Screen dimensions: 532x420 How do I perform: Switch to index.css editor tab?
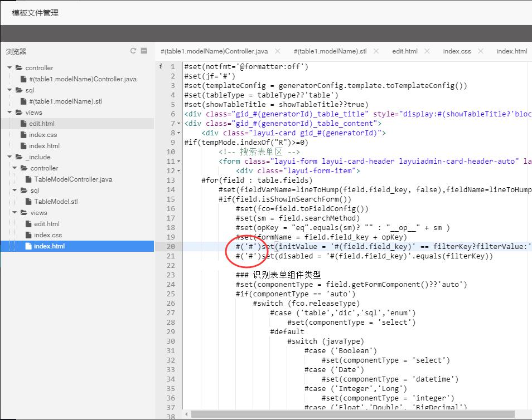[457, 51]
